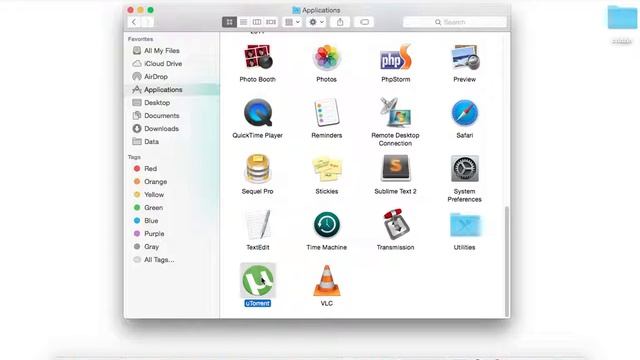Go forward in Finder history

pyautogui.click(x=147, y=22)
